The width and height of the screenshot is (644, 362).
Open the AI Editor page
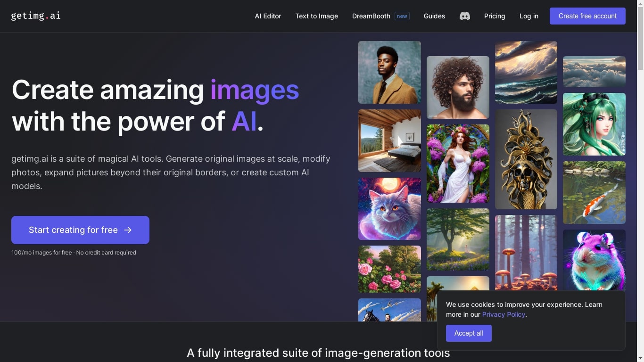[268, 16]
